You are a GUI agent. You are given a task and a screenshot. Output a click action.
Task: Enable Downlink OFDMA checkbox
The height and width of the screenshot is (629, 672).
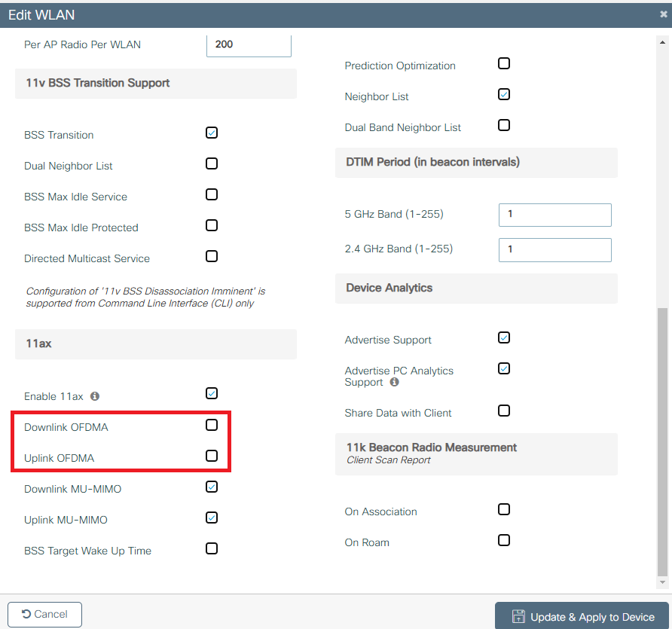tap(212, 425)
